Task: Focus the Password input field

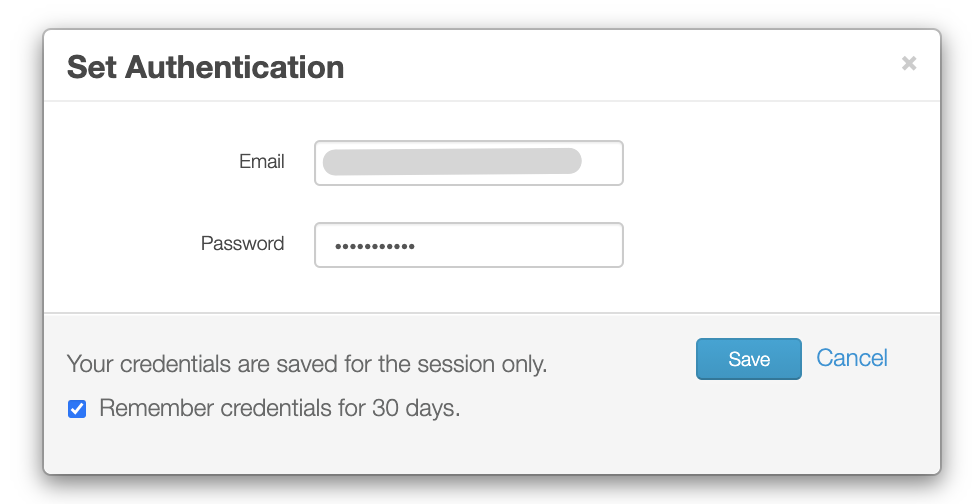Action: (x=469, y=245)
